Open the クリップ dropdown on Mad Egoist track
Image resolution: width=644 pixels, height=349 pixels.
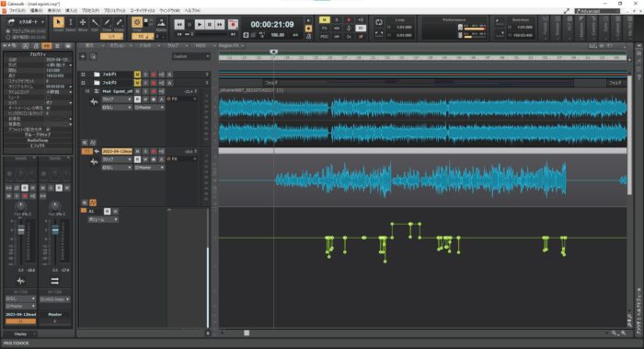coord(117,99)
